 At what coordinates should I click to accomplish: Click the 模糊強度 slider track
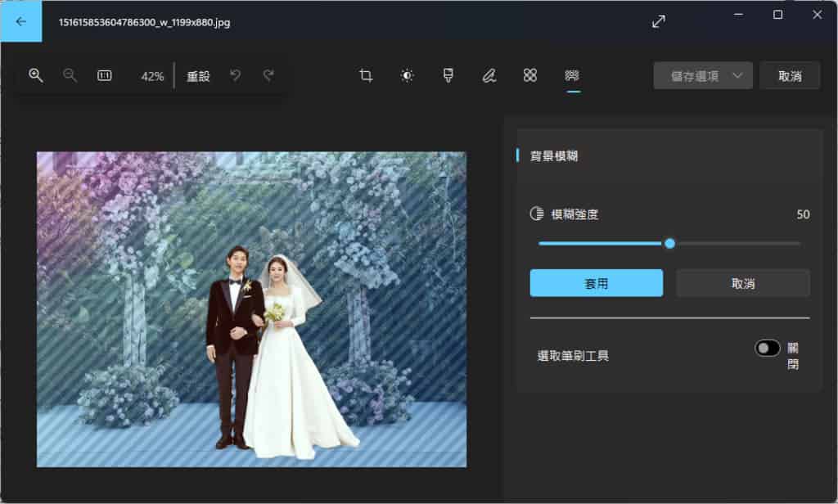click(737, 243)
